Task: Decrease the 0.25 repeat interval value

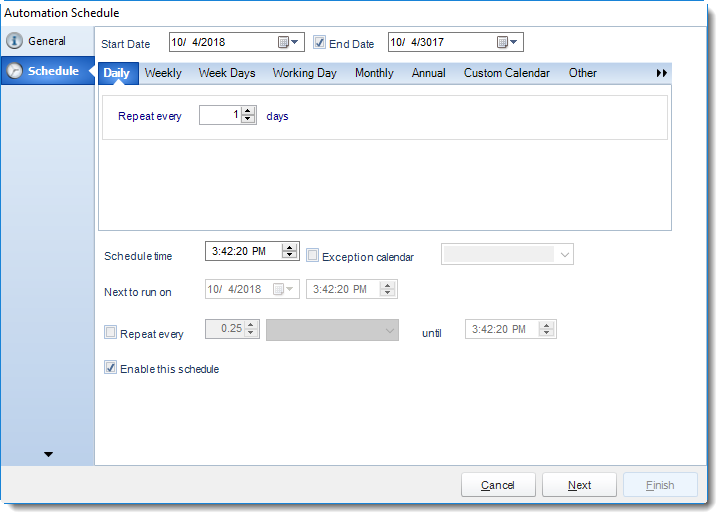Action: (251, 332)
